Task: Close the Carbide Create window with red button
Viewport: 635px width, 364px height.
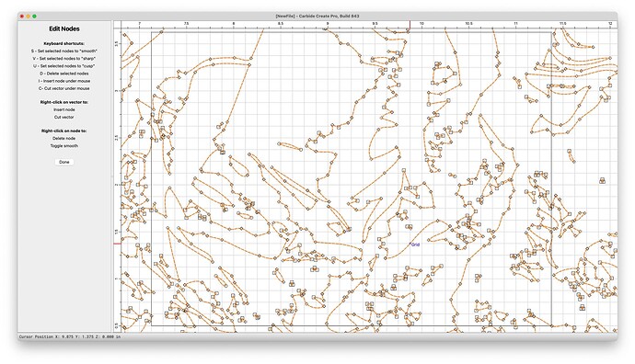Action: 22,17
